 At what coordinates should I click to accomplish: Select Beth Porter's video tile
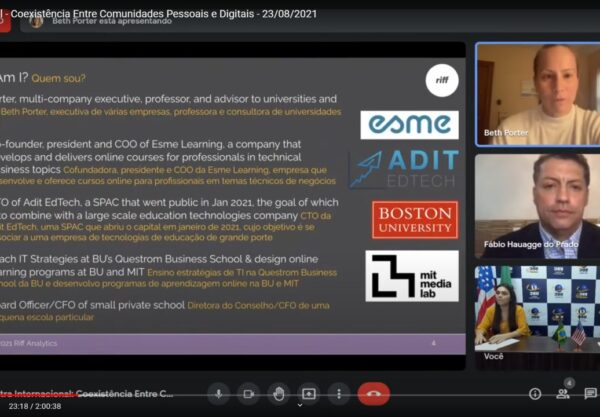pos(537,94)
